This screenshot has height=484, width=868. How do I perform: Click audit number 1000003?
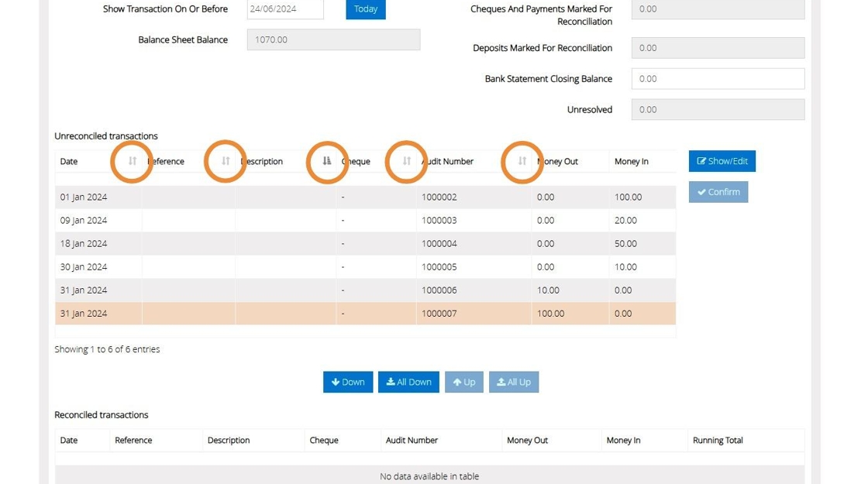[x=439, y=220]
